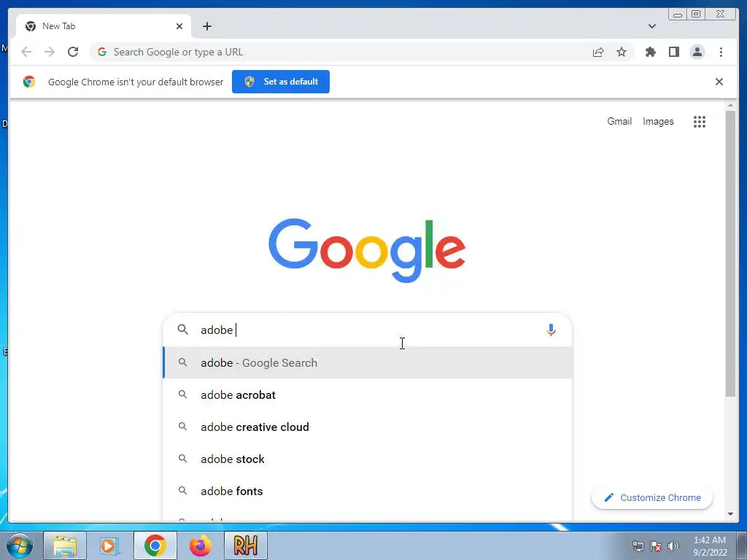747x560 pixels.
Task: Click the Action Center flag tray icon
Action: pyautogui.click(x=656, y=546)
